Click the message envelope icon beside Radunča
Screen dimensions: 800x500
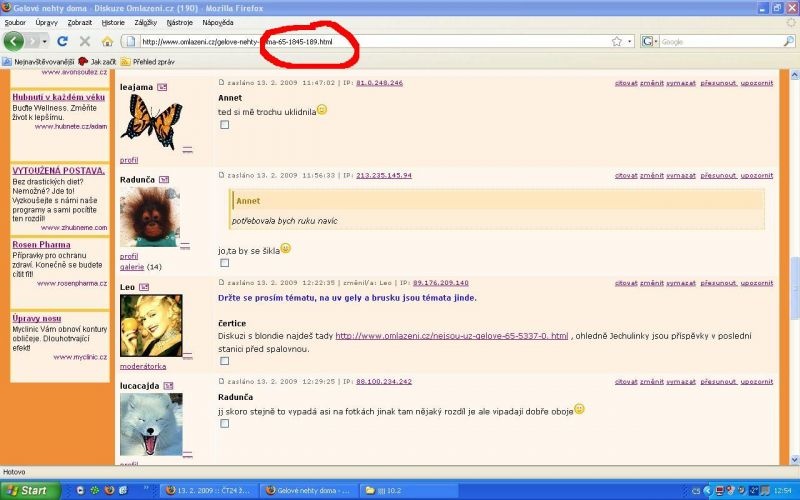click(165, 179)
